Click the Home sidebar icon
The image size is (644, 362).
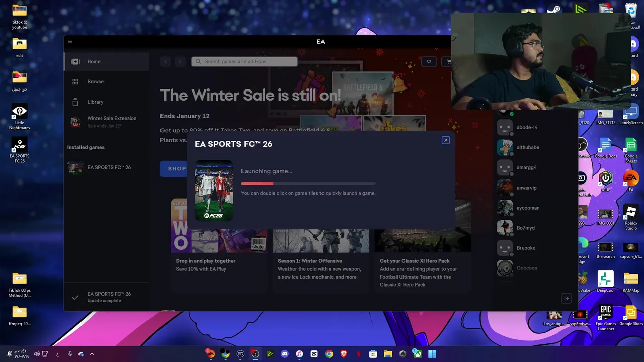(x=75, y=62)
